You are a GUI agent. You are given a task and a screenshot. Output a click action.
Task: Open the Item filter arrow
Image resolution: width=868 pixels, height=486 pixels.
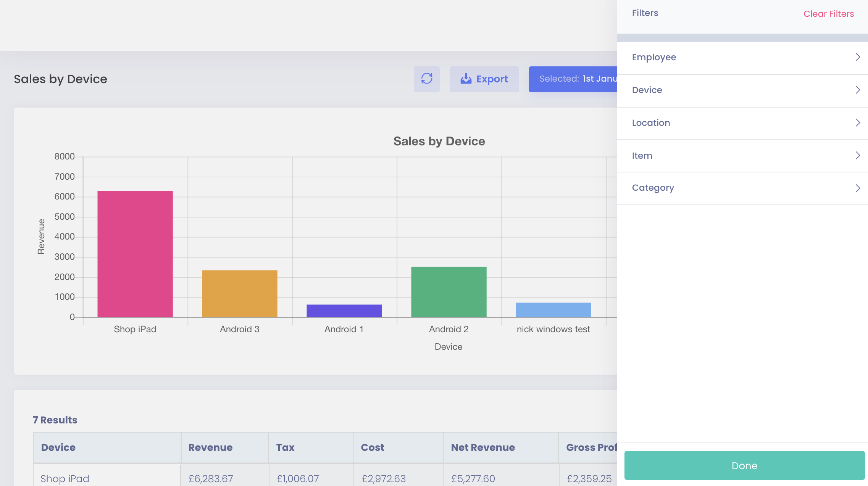[857, 156]
